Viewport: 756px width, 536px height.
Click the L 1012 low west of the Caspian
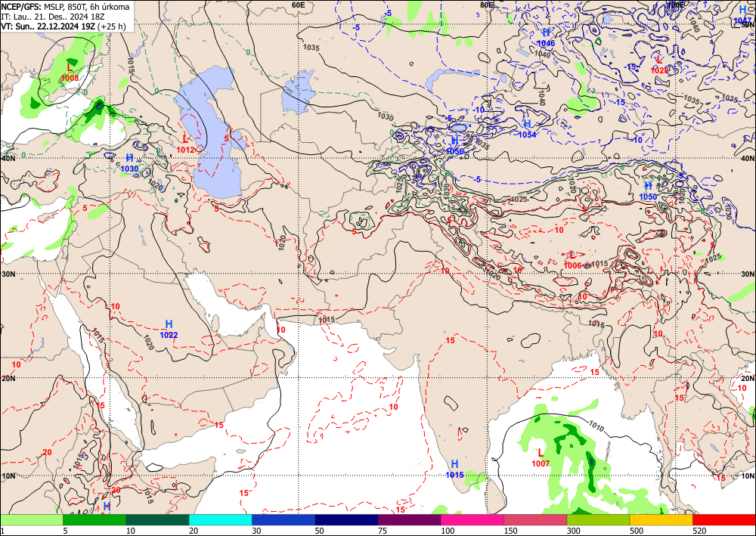click(186, 144)
